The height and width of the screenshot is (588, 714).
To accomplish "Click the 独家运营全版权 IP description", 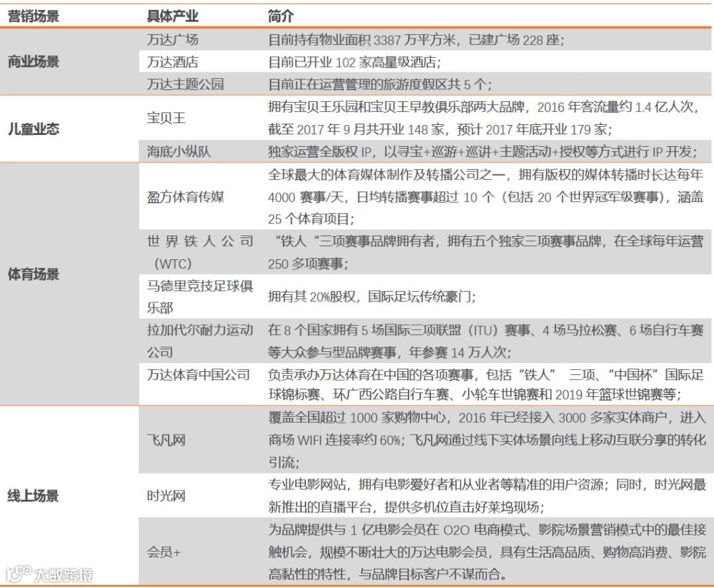I will [482, 151].
